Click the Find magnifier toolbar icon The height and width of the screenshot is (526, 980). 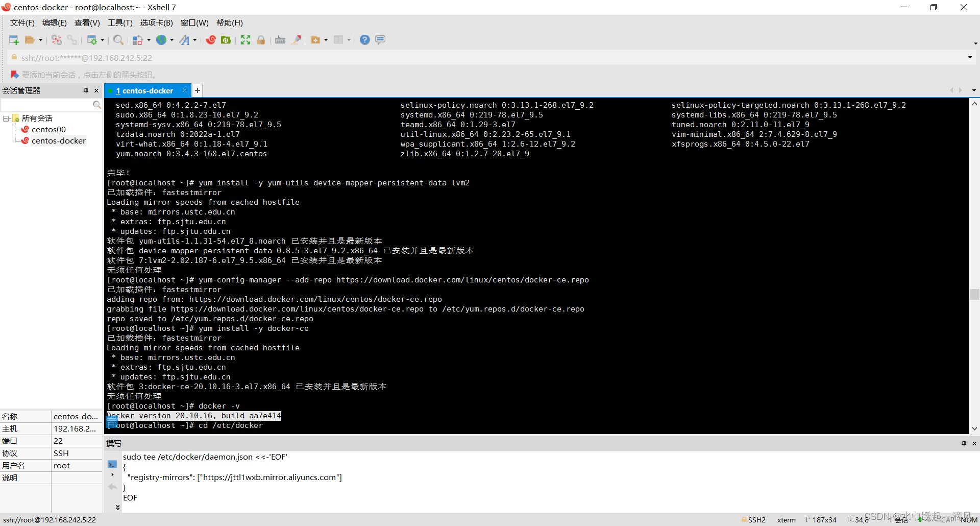118,40
